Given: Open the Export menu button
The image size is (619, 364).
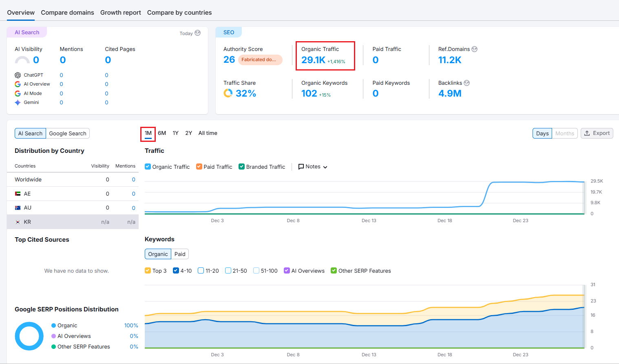Looking at the screenshot, I should (x=597, y=133).
